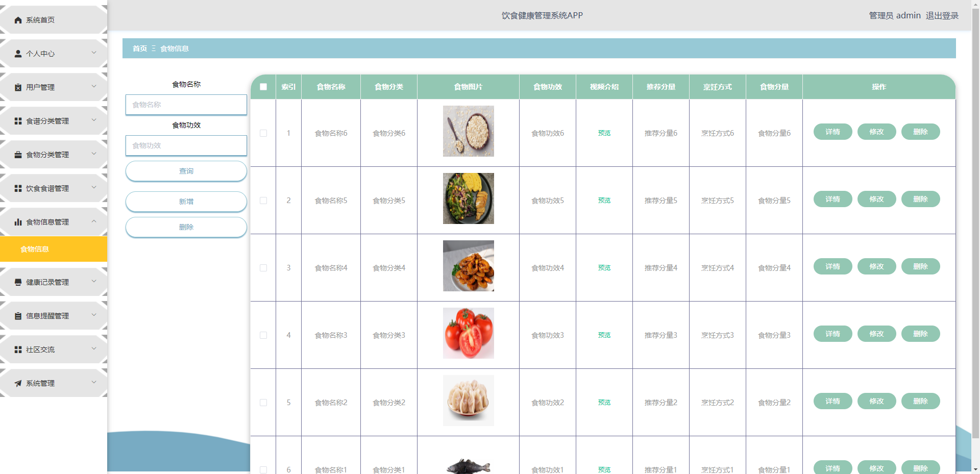Check the checkbox for row 食物名称3
Viewport: 980px width, 474px height.
point(263,335)
